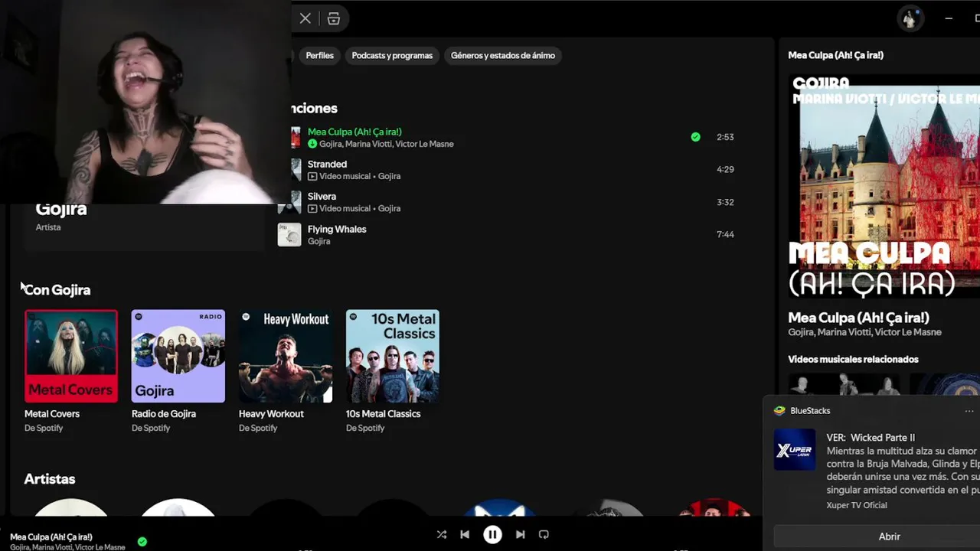Screen dimensions: 980x551
Task: Click the Con Gojira section heading
Action: [57, 290]
